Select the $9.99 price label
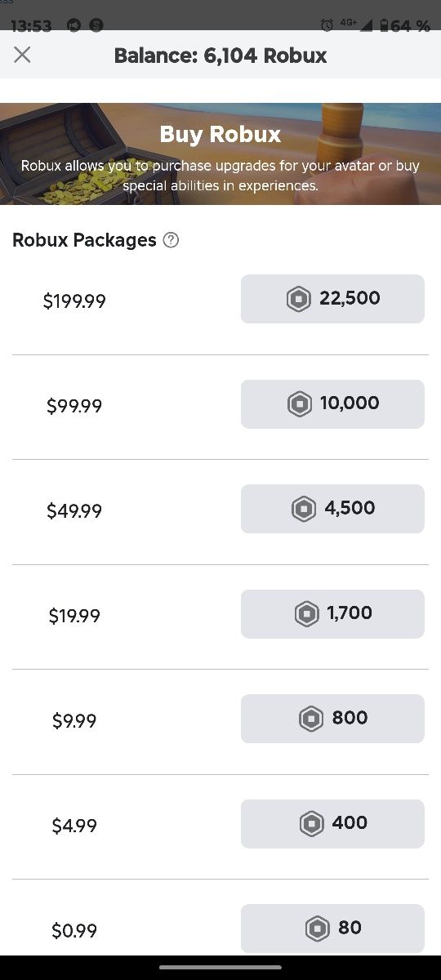Image resolution: width=441 pixels, height=980 pixels. [x=74, y=720]
